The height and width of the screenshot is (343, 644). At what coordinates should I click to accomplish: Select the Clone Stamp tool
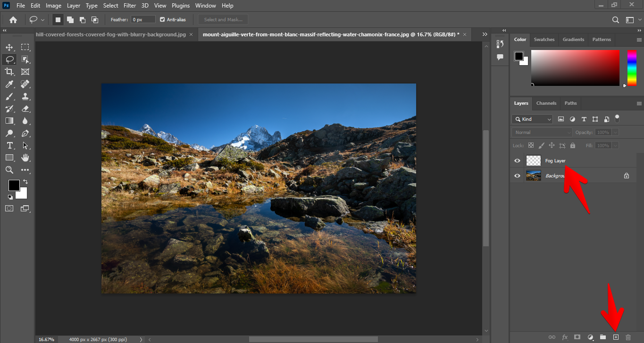25,96
